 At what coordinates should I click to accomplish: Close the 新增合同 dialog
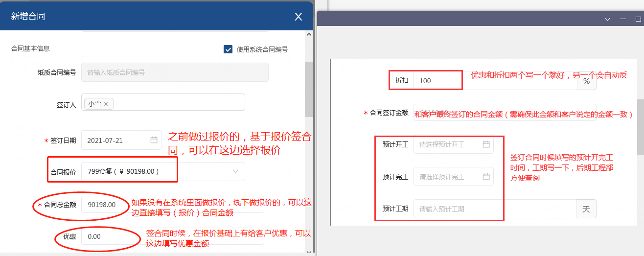[x=298, y=17]
